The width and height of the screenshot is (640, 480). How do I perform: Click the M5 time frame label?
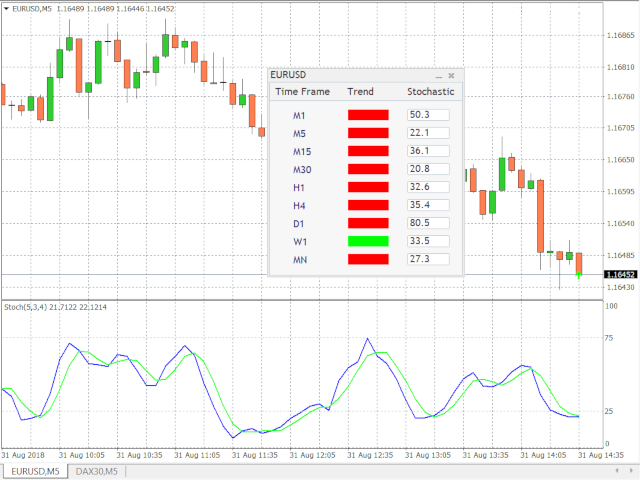tap(299, 133)
